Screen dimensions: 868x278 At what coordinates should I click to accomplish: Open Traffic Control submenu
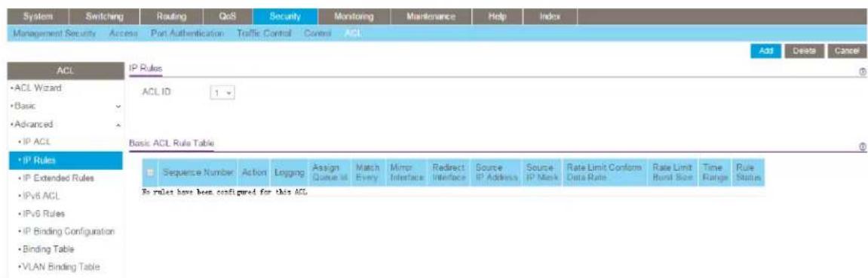(x=263, y=34)
